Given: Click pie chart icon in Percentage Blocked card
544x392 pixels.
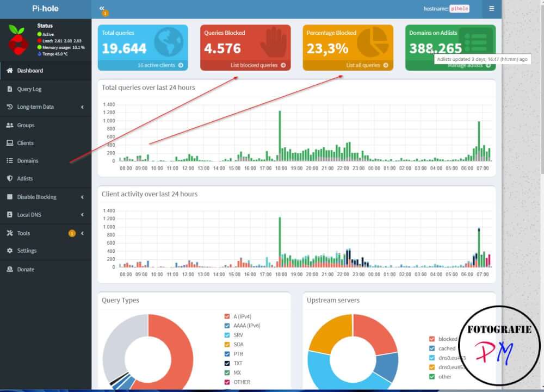Looking at the screenshot, I should coord(373,42).
